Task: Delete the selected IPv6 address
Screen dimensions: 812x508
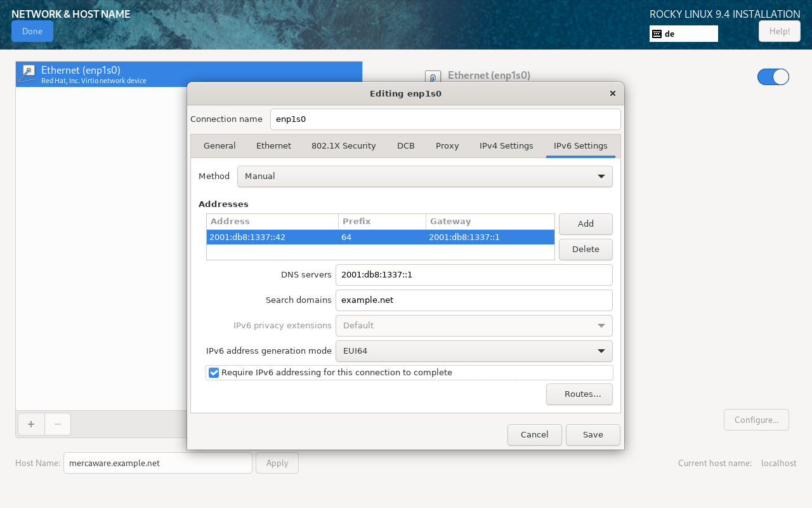Action: click(x=585, y=250)
